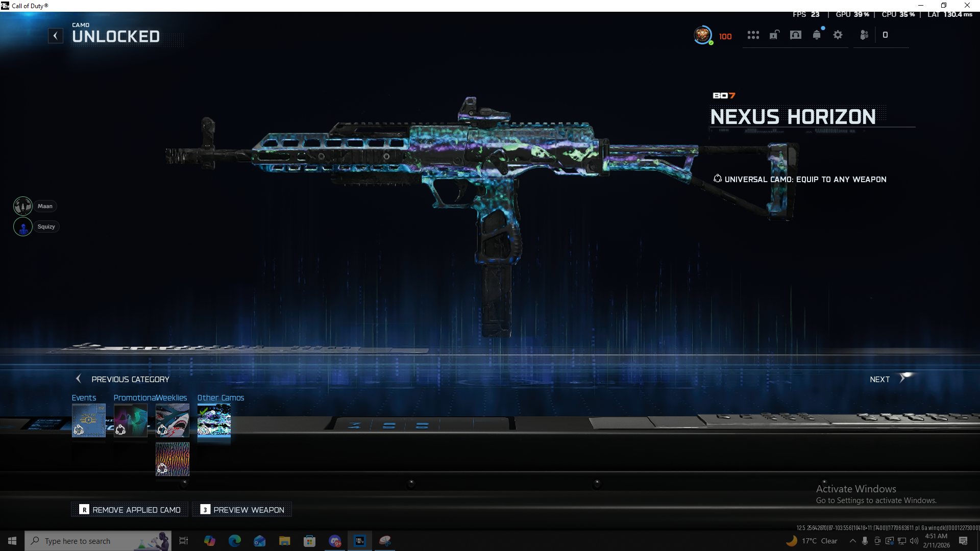This screenshot has width=980, height=551.
Task: Click the NEXUS HORIZON camo title
Action: tap(793, 117)
